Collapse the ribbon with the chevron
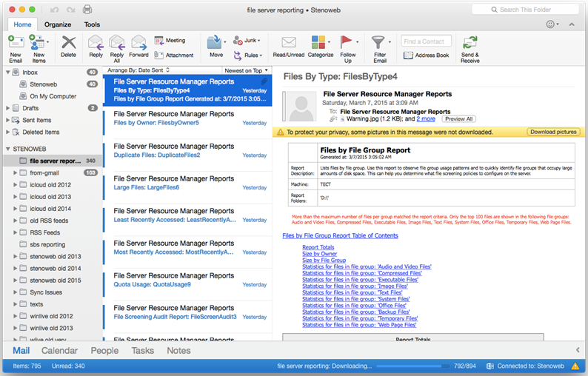This screenshot has height=376, width=588. pos(572,24)
